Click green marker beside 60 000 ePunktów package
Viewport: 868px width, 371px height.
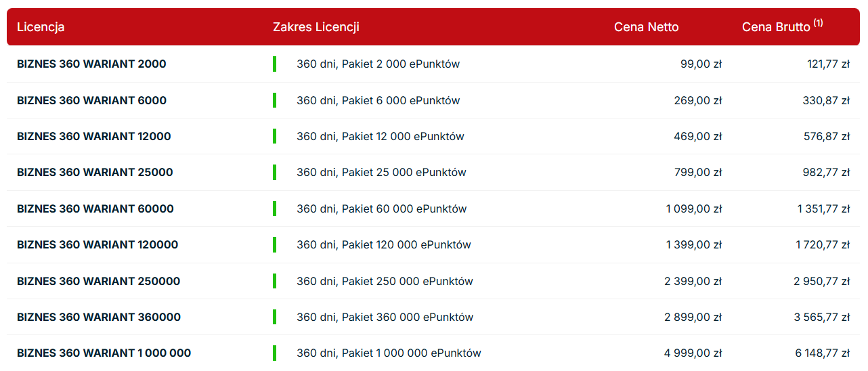[x=274, y=209]
